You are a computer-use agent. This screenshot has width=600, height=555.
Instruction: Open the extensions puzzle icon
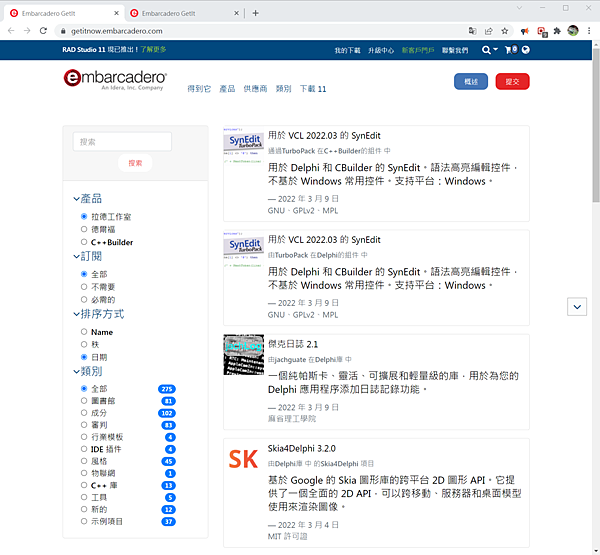pyautogui.click(x=557, y=31)
